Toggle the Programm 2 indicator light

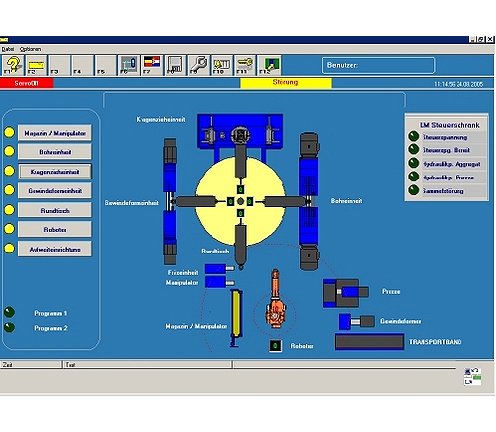coord(9,327)
